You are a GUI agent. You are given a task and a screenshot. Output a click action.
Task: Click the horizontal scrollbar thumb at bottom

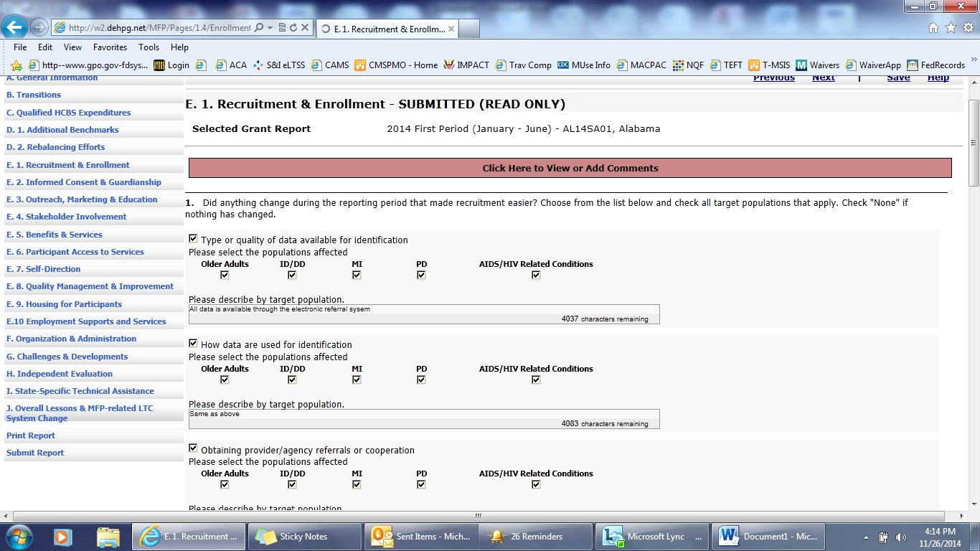[x=479, y=516]
